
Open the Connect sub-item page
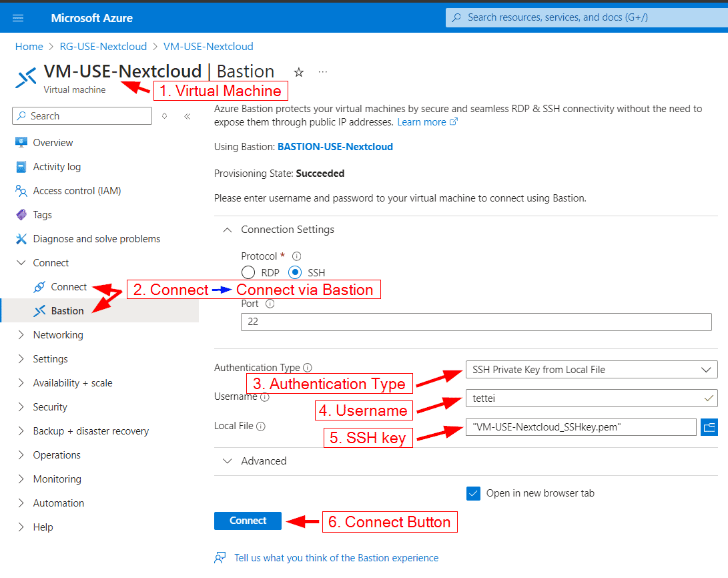[69, 287]
